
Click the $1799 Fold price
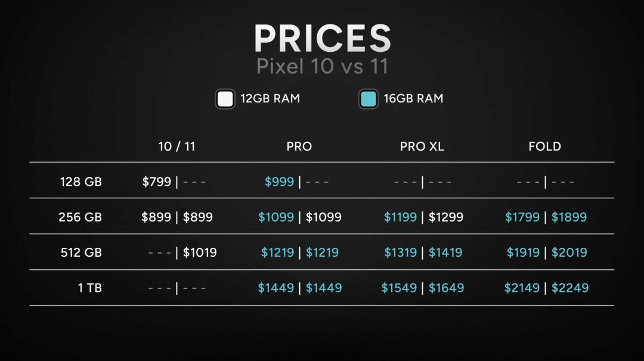(x=522, y=217)
